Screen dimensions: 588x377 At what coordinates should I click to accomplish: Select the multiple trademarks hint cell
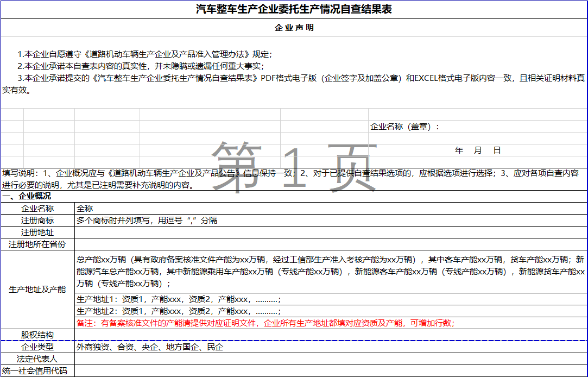point(330,220)
